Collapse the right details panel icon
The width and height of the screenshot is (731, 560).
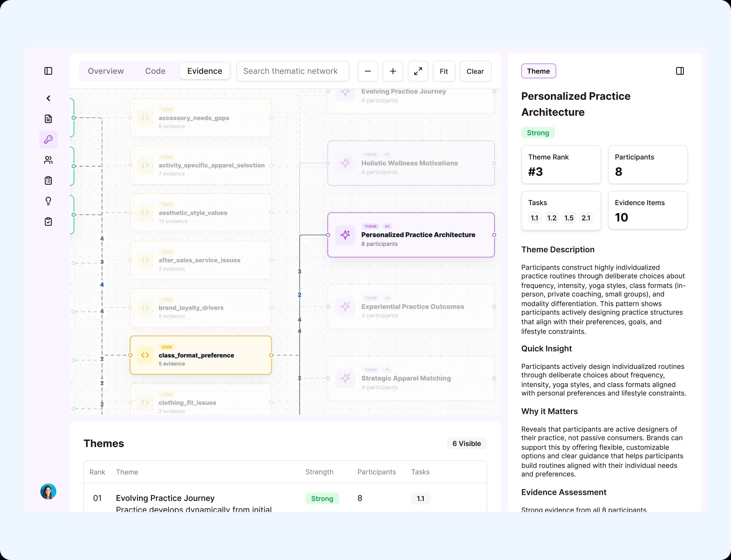click(x=680, y=71)
